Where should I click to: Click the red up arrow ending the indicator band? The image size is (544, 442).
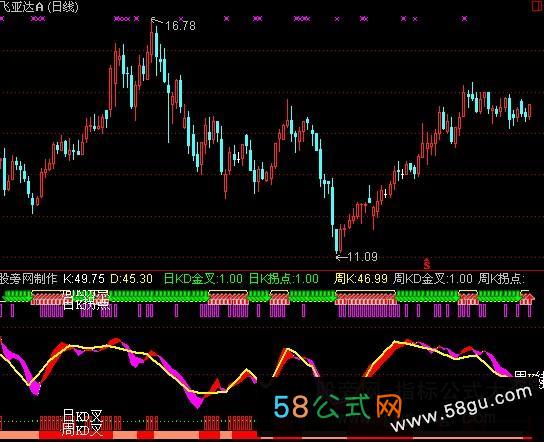pyautogui.click(x=528, y=298)
